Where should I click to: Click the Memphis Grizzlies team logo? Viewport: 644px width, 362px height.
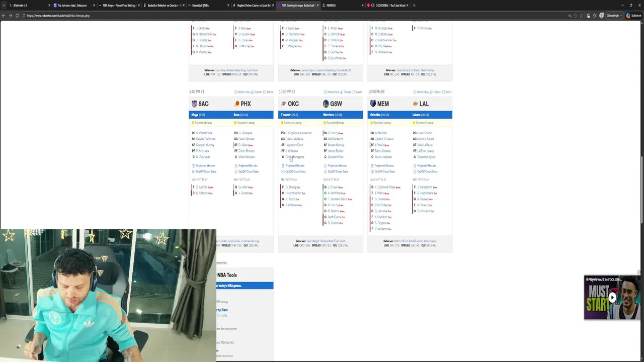coord(373,104)
